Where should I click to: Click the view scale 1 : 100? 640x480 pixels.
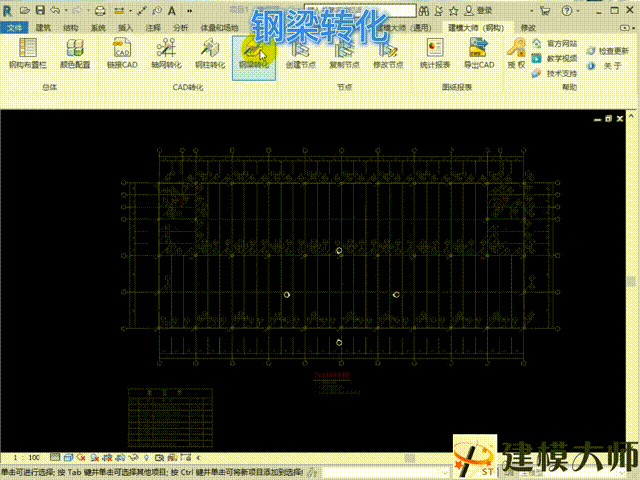click(x=25, y=458)
